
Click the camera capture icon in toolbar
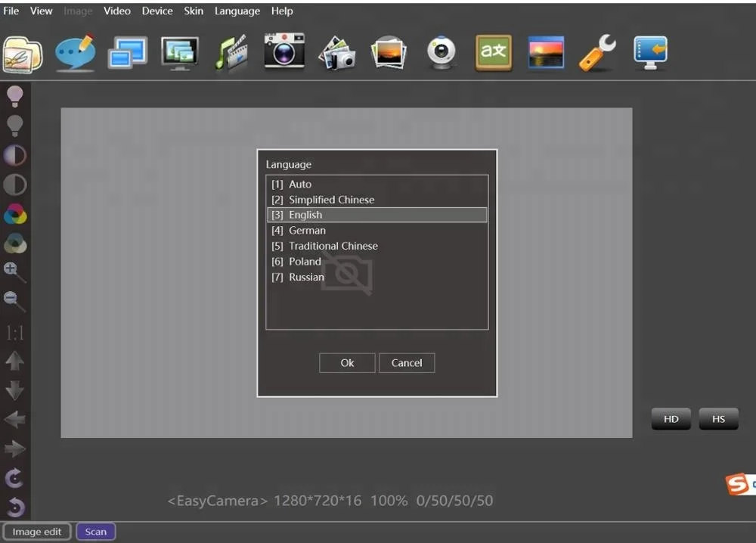284,52
